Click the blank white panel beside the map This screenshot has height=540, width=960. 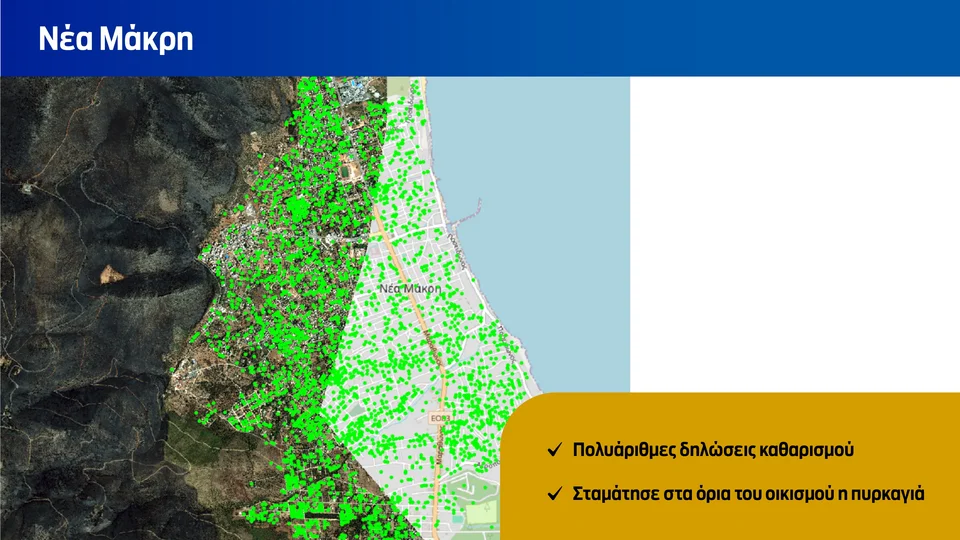[x=795, y=234]
